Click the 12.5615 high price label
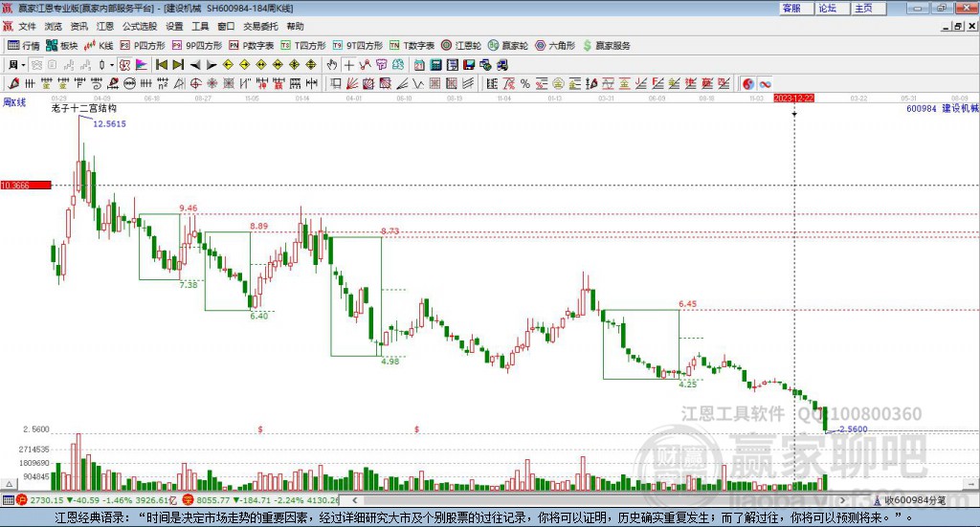 point(109,123)
